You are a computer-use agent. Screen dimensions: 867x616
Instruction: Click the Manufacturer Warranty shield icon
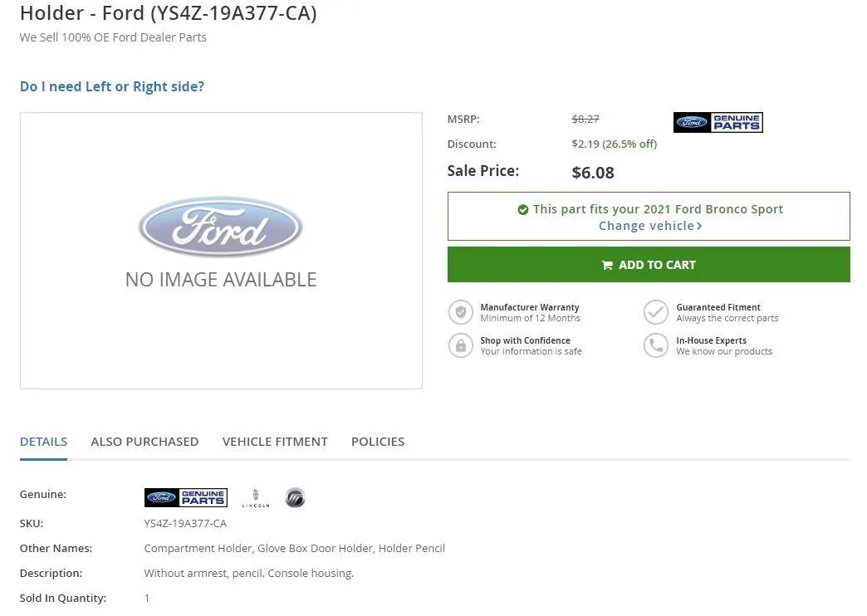coord(460,312)
